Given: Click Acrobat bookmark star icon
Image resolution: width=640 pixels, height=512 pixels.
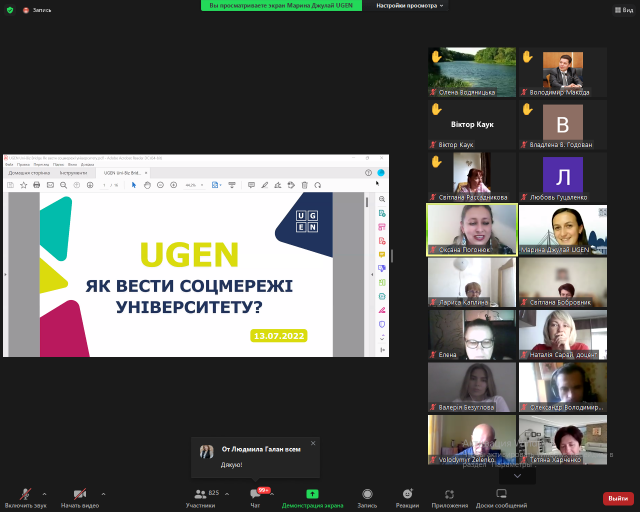Looking at the screenshot, I should coord(24,185).
